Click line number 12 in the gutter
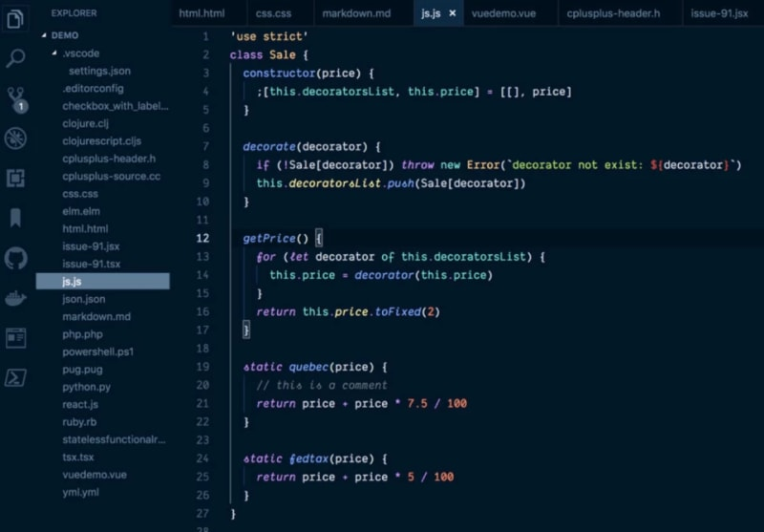 coord(202,238)
